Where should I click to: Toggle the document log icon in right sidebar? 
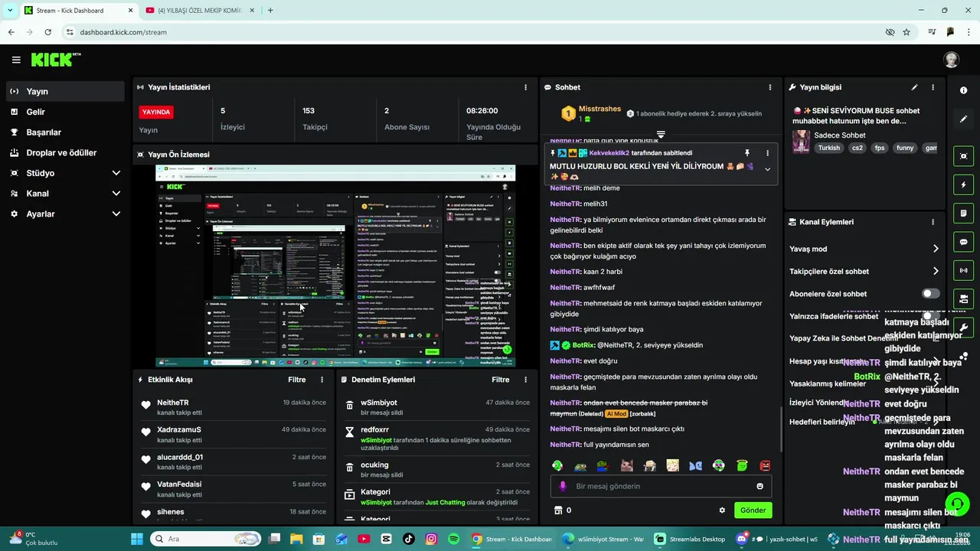click(x=963, y=213)
